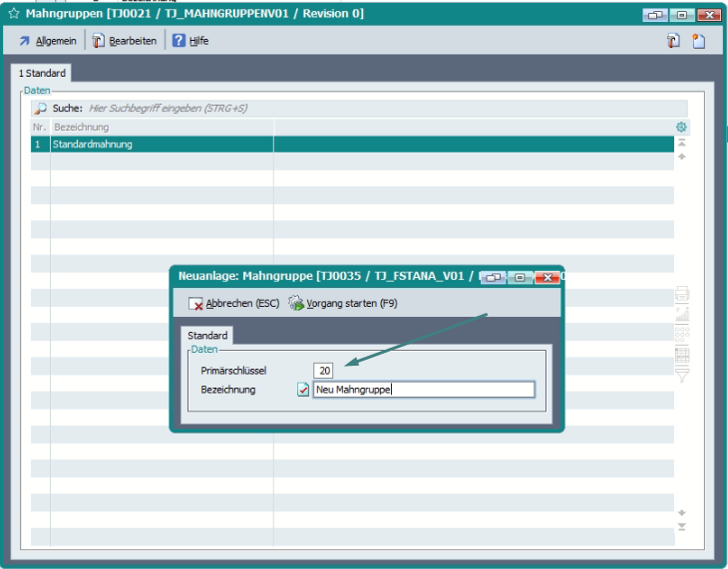Move one record down arrow

(x=682, y=512)
